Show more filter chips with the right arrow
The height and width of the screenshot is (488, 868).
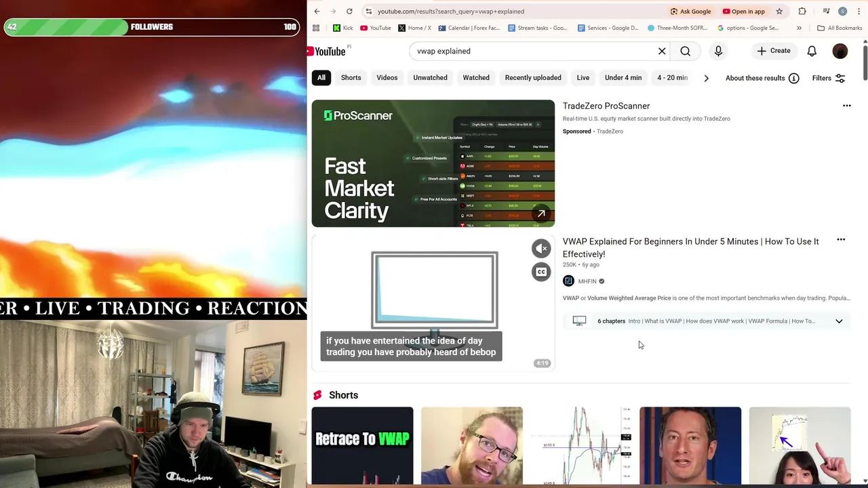[x=706, y=78]
